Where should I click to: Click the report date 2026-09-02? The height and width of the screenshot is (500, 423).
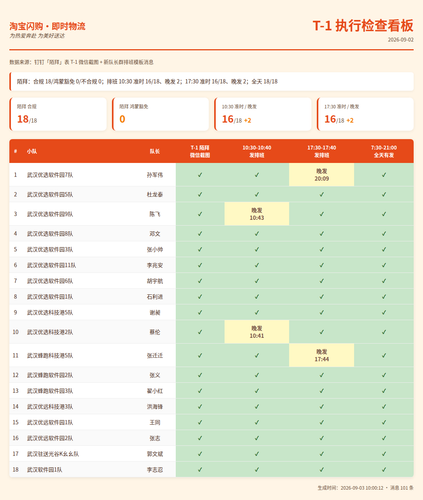(x=401, y=40)
